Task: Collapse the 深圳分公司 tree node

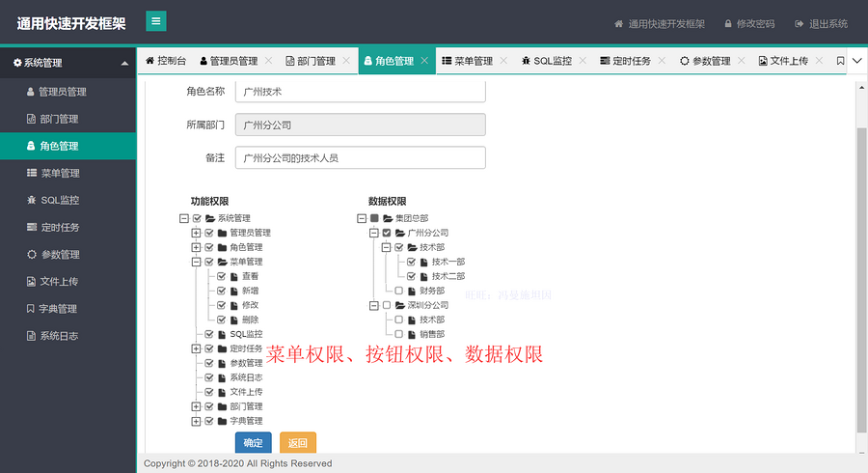Action: pos(373,305)
